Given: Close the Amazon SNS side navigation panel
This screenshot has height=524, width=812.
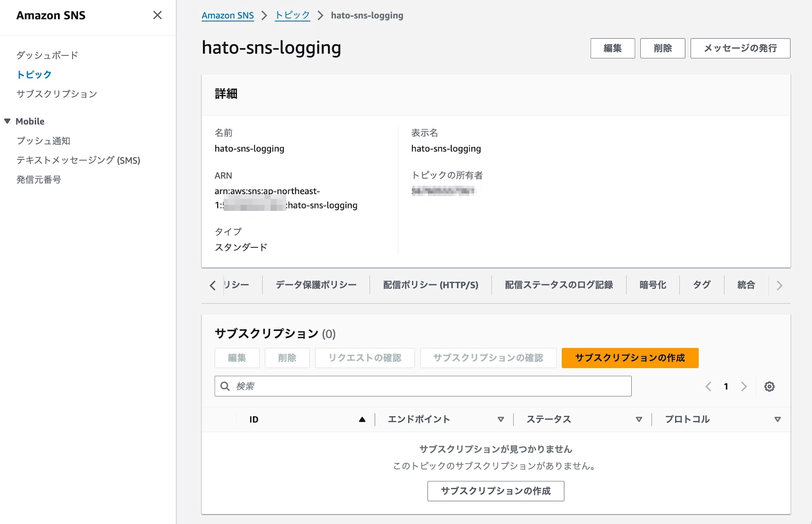Looking at the screenshot, I should (x=157, y=15).
